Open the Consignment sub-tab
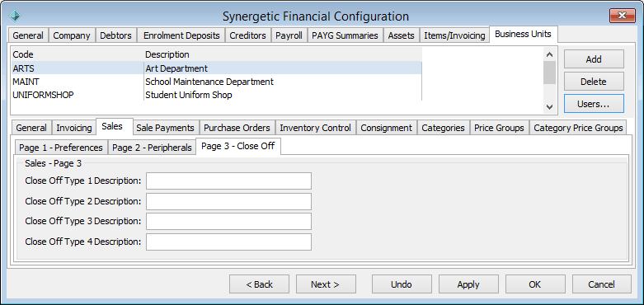The height and width of the screenshot is (305, 644). (387, 128)
